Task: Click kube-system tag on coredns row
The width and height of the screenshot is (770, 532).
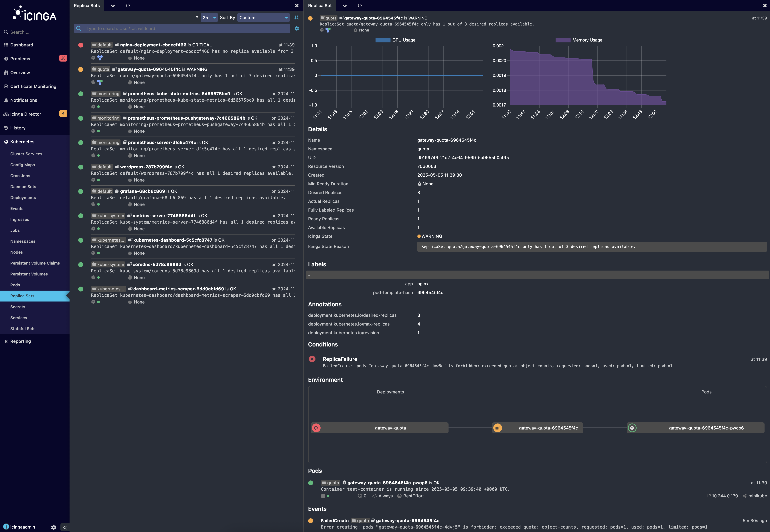Action: click(108, 265)
